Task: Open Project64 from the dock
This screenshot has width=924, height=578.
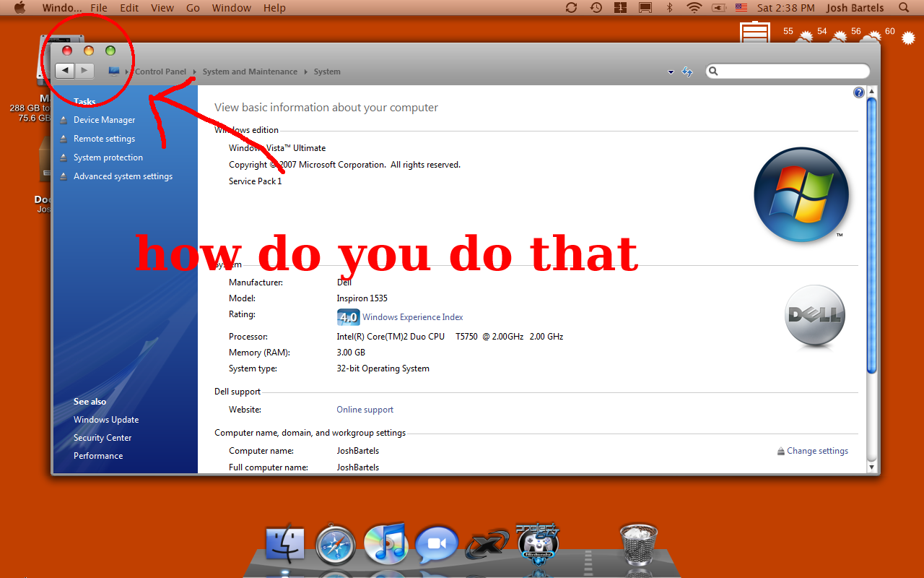Action: pyautogui.click(x=538, y=542)
